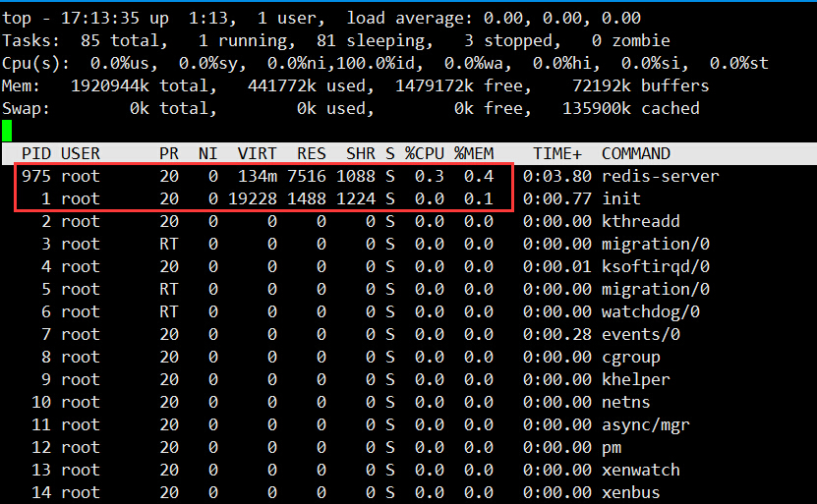Click the %MEM column header
Image resolution: width=817 pixels, height=504 pixels.
tap(473, 153)
